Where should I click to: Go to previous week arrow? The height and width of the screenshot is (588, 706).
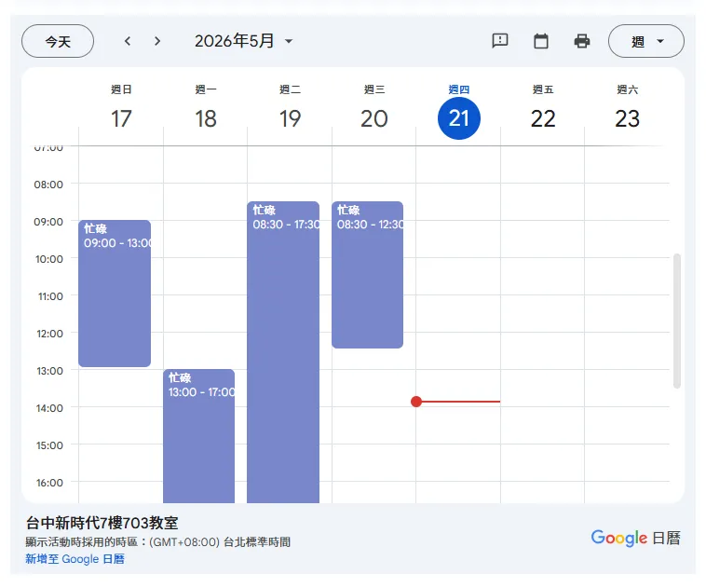(x=128, y=41)
